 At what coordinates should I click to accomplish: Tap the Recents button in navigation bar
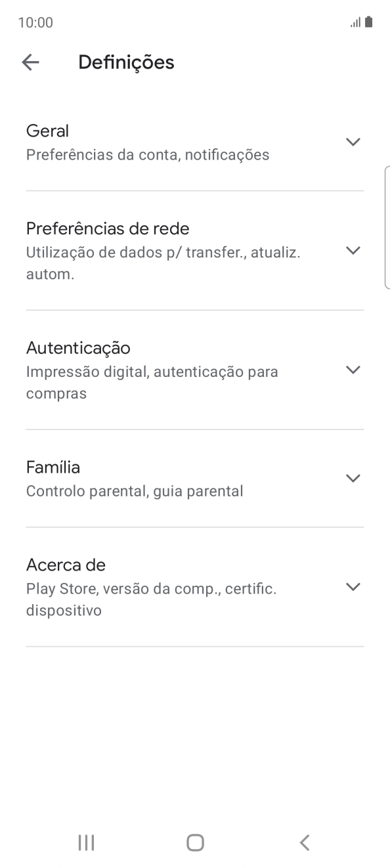pyautogui.click(x=86, y=842)
